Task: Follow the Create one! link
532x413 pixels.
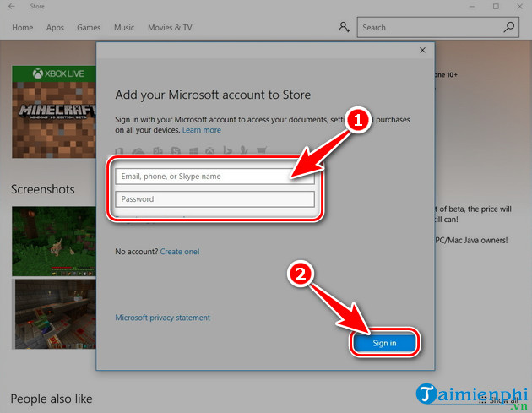Action: point(180,252)
